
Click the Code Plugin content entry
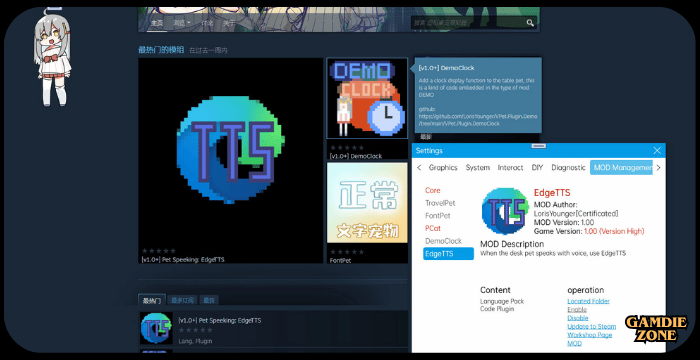[497, 309]
